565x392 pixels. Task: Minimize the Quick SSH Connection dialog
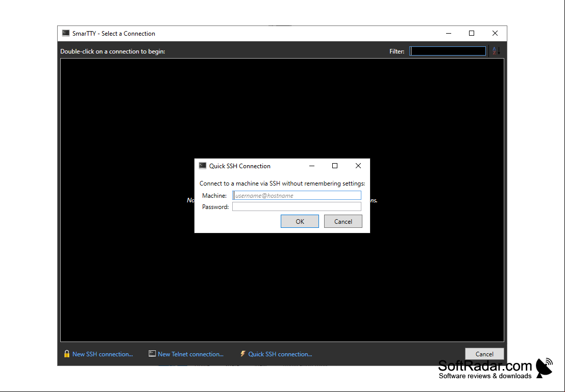[x=312, y=166]
